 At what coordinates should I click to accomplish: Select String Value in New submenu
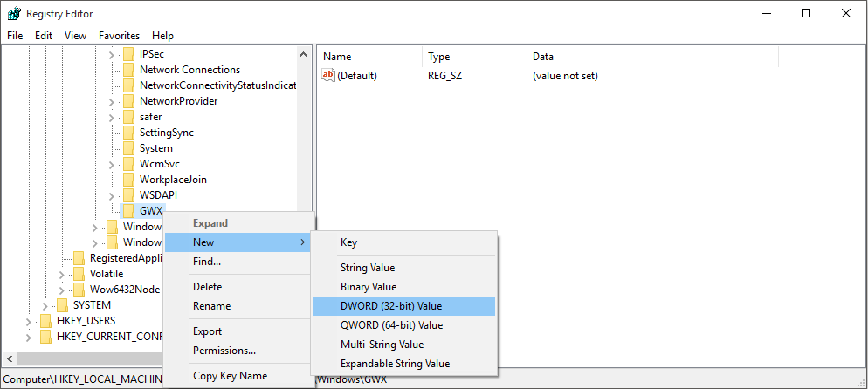[x=367, y=268]
